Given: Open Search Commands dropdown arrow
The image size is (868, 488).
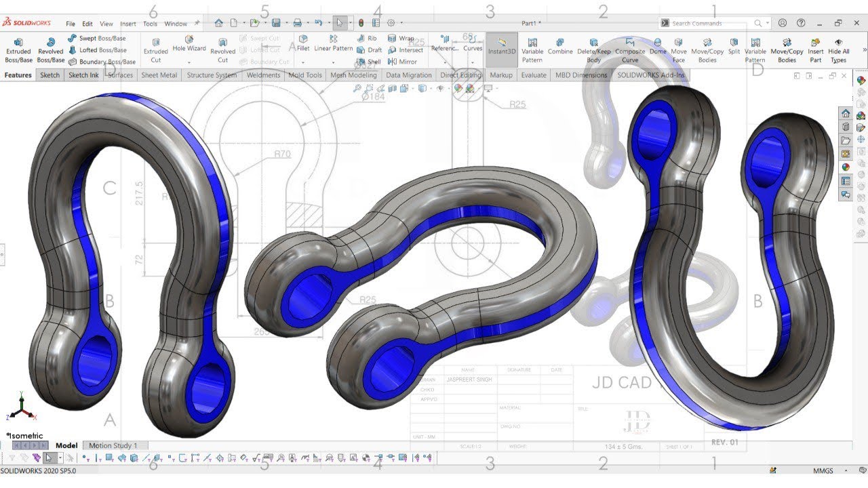Looking at the screenshot, I should pos(767,23).
